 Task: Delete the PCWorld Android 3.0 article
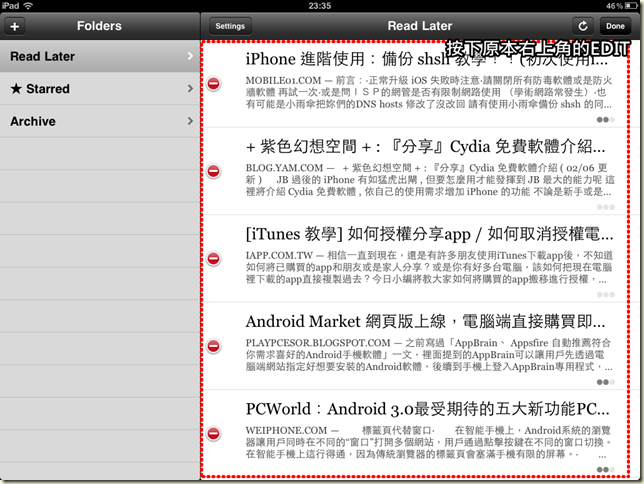pyautogui.click(x=214, y=433)
